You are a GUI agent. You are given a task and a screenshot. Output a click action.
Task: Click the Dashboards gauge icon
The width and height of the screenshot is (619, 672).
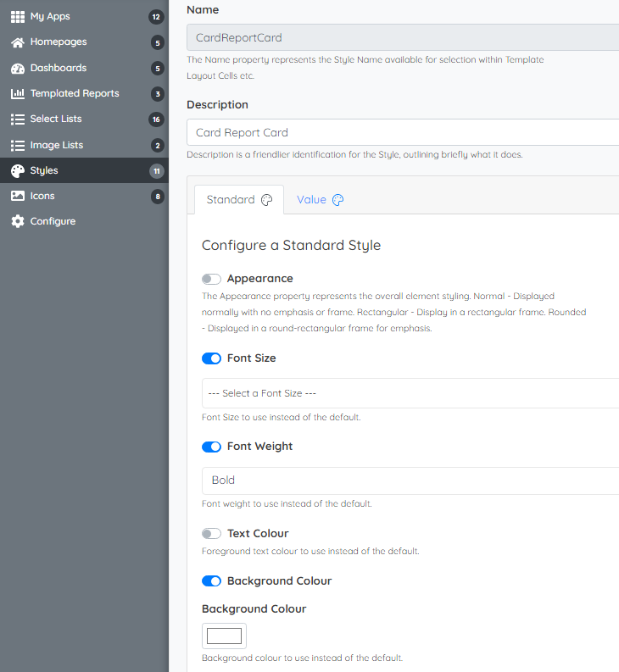pyautogui.click(x=18, y=68)
